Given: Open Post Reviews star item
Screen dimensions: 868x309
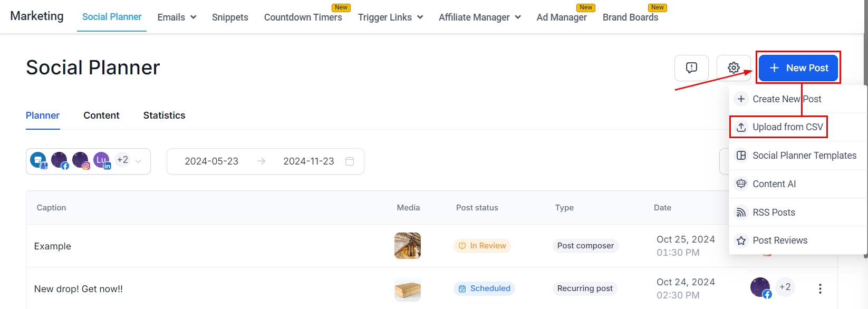Looking at the screenshot, I should coord(779,240).
